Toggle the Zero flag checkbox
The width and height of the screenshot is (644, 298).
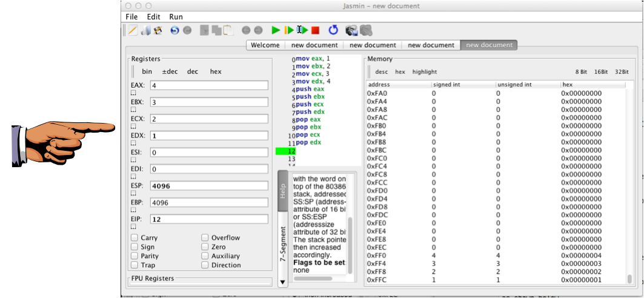coord(205,247)
